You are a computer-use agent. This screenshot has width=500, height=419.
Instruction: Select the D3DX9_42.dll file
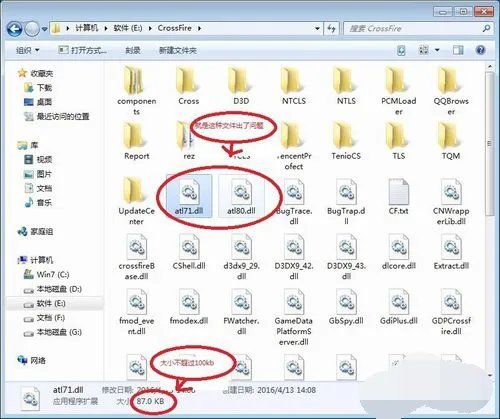(294, 257)
